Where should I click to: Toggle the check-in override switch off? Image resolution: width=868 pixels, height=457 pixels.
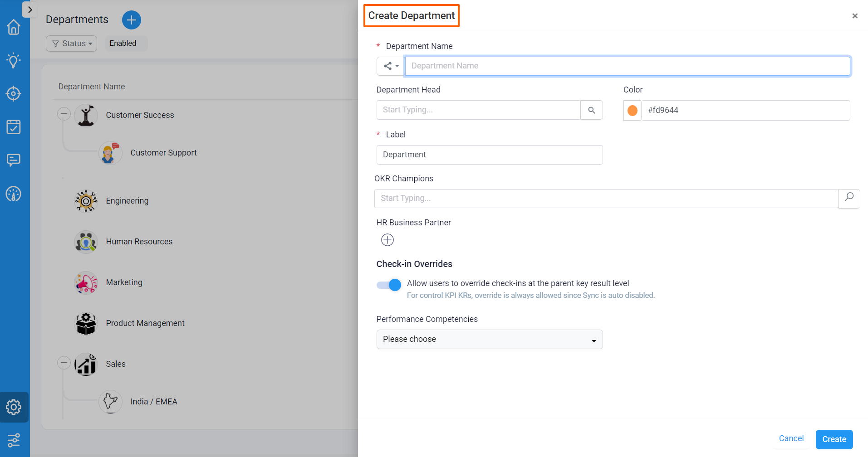(x=389, y=285)
